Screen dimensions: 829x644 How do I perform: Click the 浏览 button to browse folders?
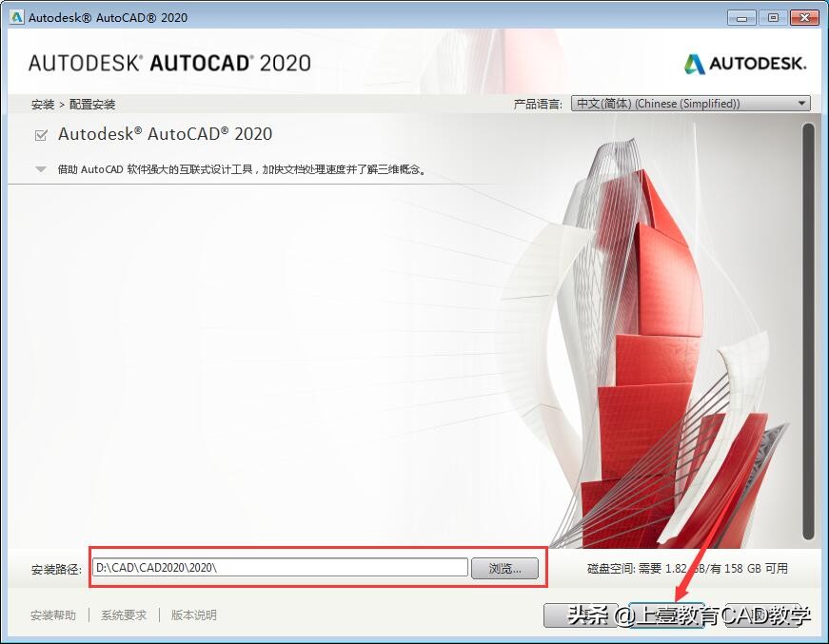point(505,567)
